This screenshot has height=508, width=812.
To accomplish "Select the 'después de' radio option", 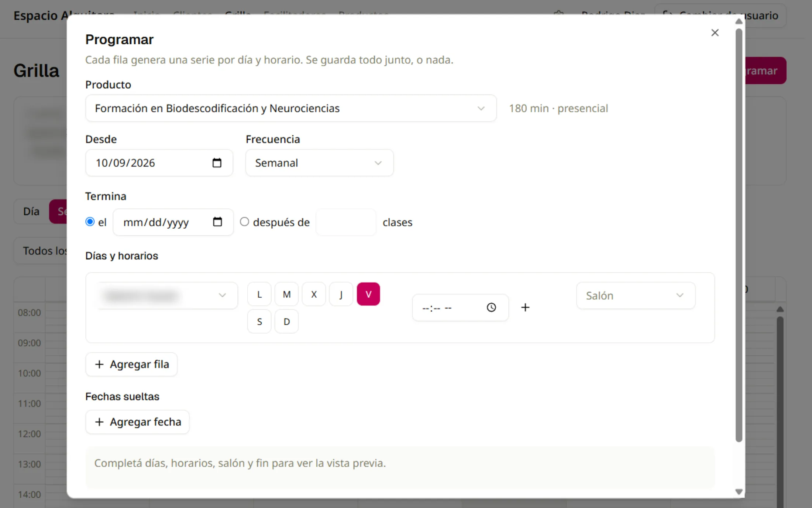I will pyautogui.click(x=244, y=222).
